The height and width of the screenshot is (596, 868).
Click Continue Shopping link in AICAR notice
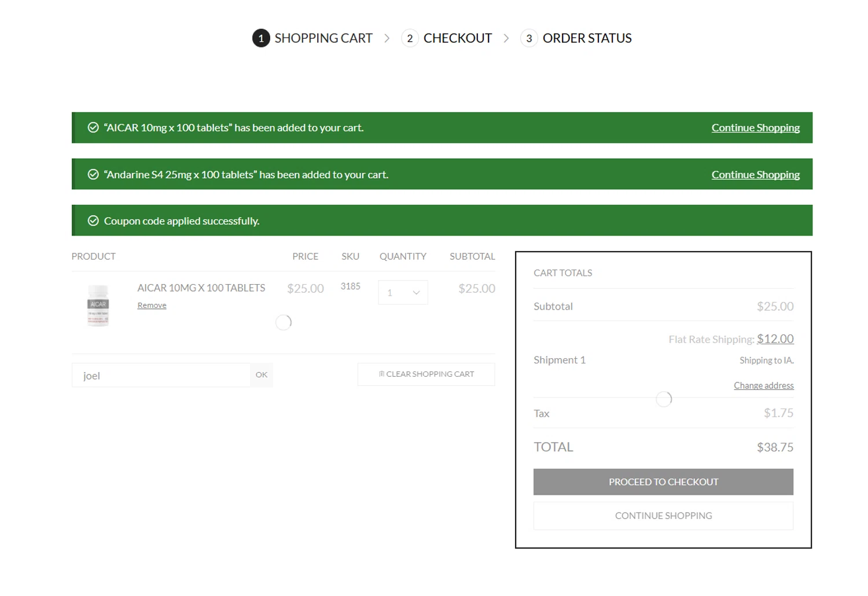756,128
